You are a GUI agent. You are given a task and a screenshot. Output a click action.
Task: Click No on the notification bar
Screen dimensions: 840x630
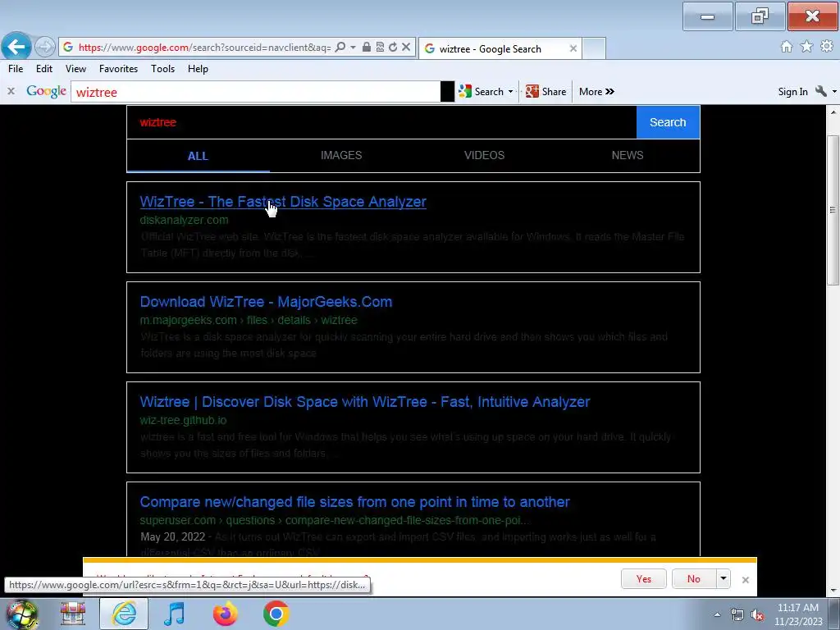point(693,578)
